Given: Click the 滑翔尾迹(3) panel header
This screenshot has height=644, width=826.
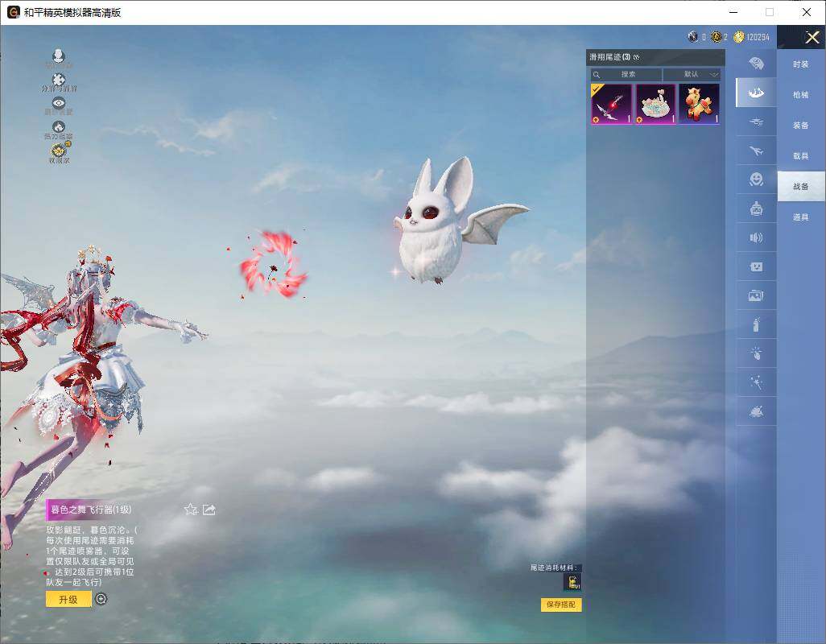Looking at the screenshot, I should [609, 57].
